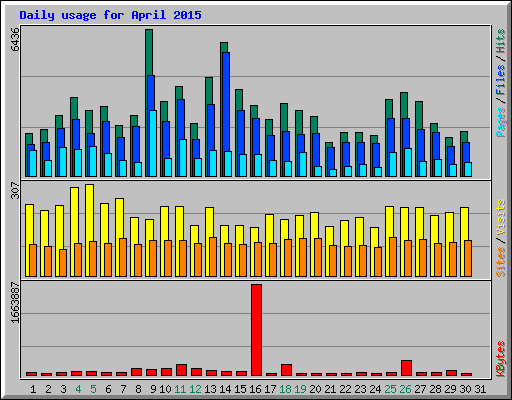Click the day 30 axis label
Screen dimensions: 512x400
[465, 389]
